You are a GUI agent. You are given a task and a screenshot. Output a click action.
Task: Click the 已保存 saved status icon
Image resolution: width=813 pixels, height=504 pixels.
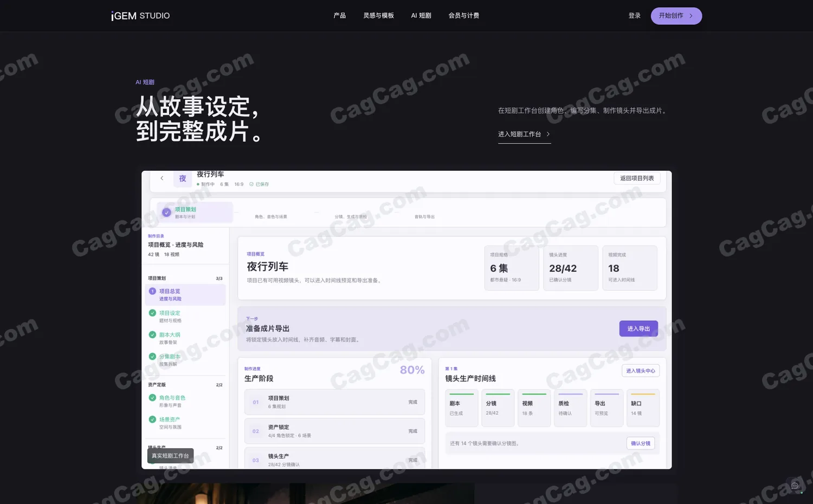[x=251, y=184]
